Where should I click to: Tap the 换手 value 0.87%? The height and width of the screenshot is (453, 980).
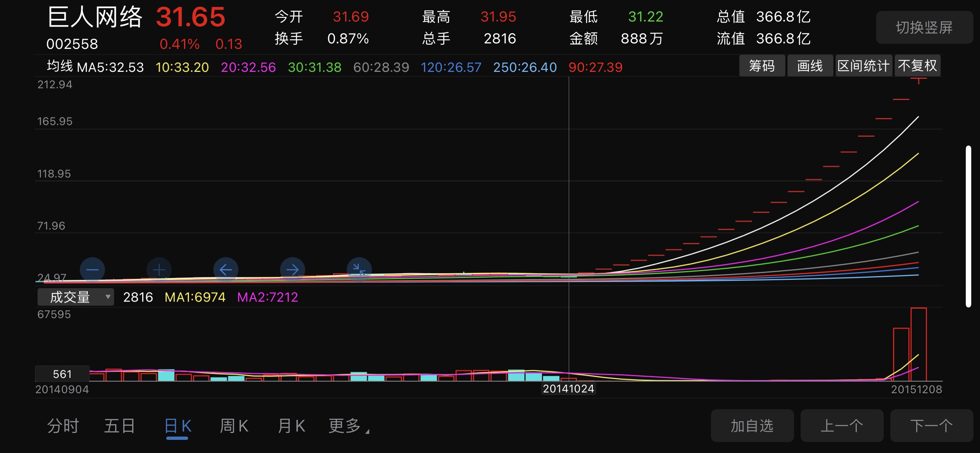pyautogui.click(x=348, y=38)
